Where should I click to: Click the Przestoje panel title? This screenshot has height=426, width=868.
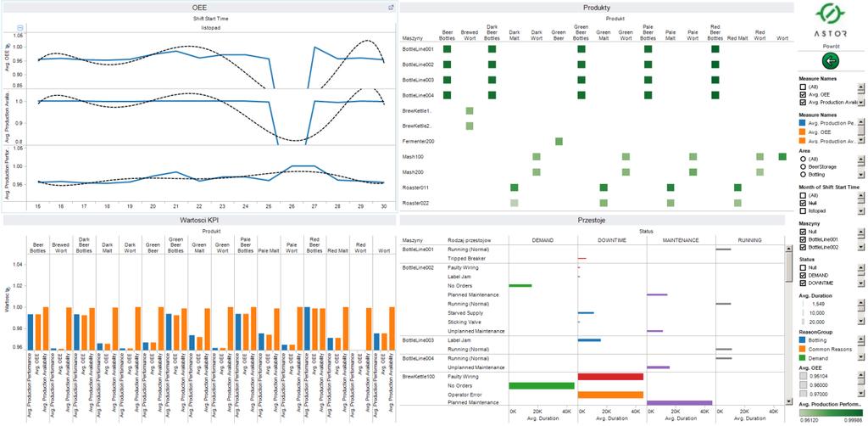point(593,221)
